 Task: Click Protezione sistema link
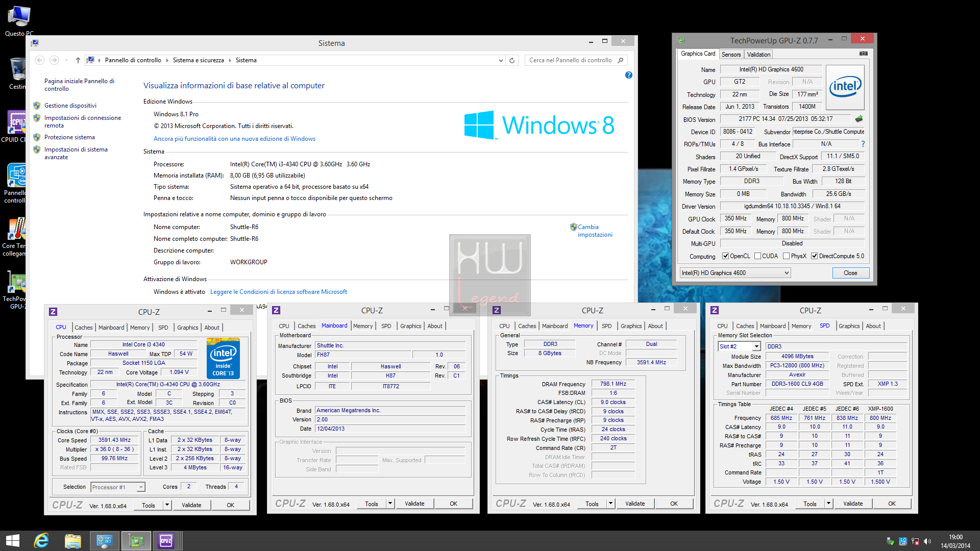[x=69, y=137]
